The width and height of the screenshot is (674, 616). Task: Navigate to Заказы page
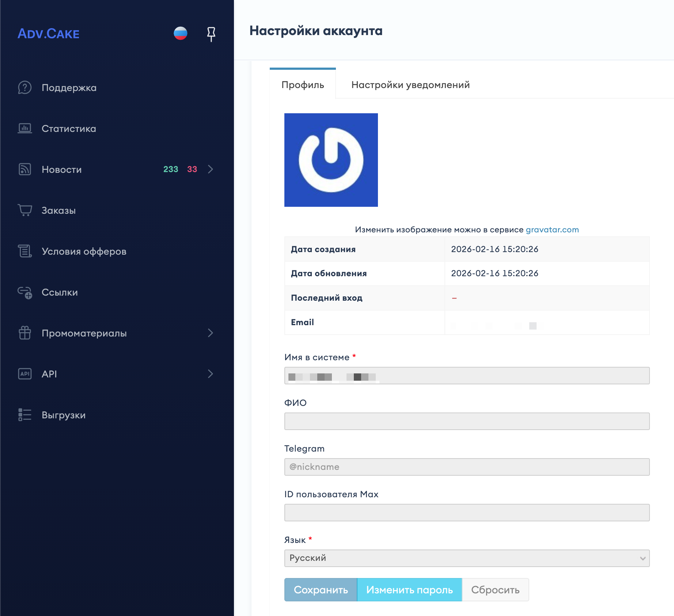pyautogui.click(x=58, y=210)
